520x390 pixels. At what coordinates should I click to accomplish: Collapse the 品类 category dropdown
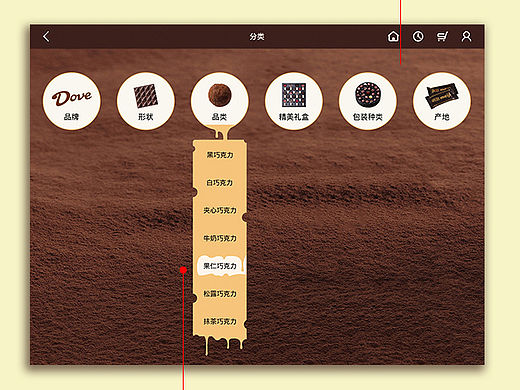[220, 101]
